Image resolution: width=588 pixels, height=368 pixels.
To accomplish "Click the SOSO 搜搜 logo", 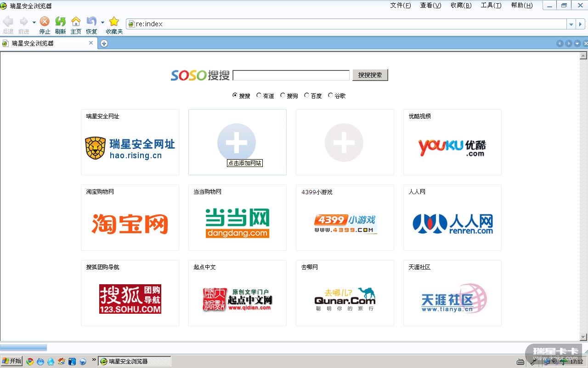I will 200,75.
